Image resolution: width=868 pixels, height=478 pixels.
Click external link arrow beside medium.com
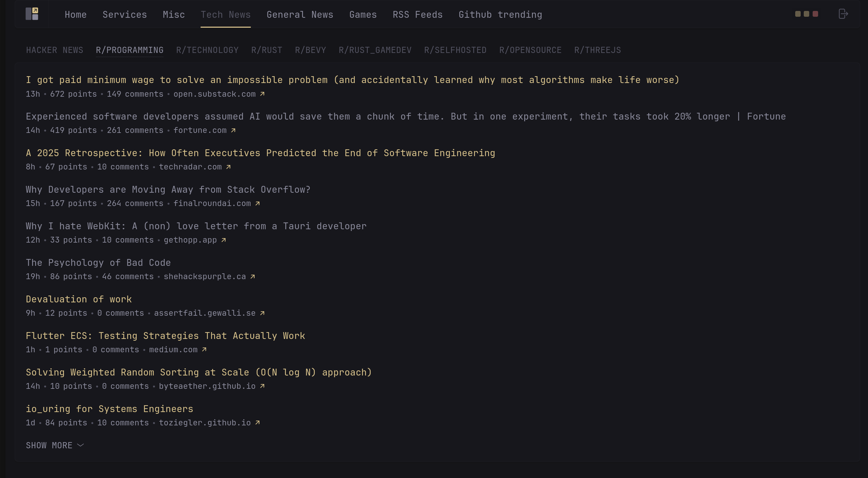point(204,350)
